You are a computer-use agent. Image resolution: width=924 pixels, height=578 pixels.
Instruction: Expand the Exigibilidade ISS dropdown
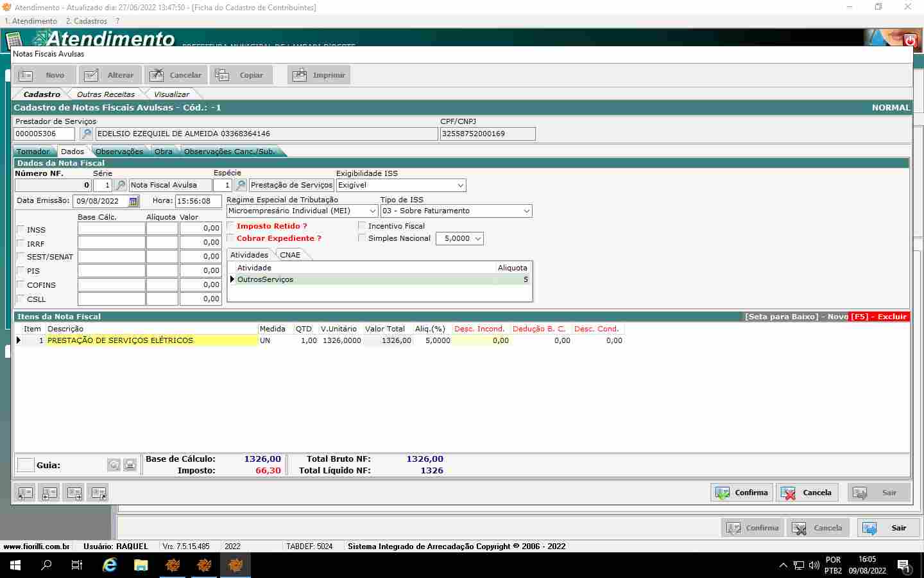(460, 186)
